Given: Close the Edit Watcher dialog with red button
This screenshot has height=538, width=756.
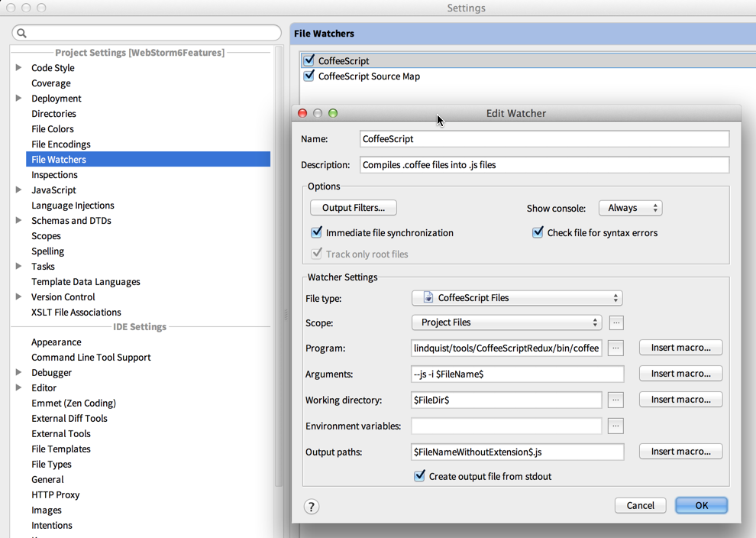Looking at the screenshot, I should click(x=302, y=113).
